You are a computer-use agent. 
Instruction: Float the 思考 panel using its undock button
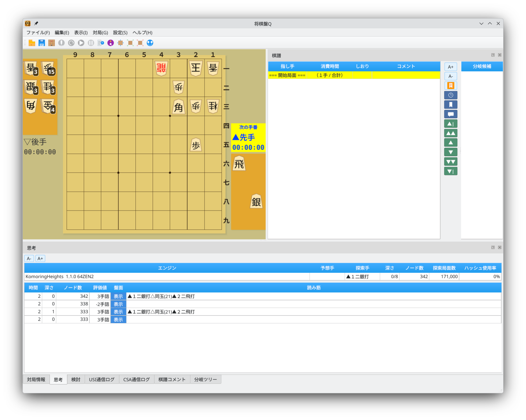[493, 247]
